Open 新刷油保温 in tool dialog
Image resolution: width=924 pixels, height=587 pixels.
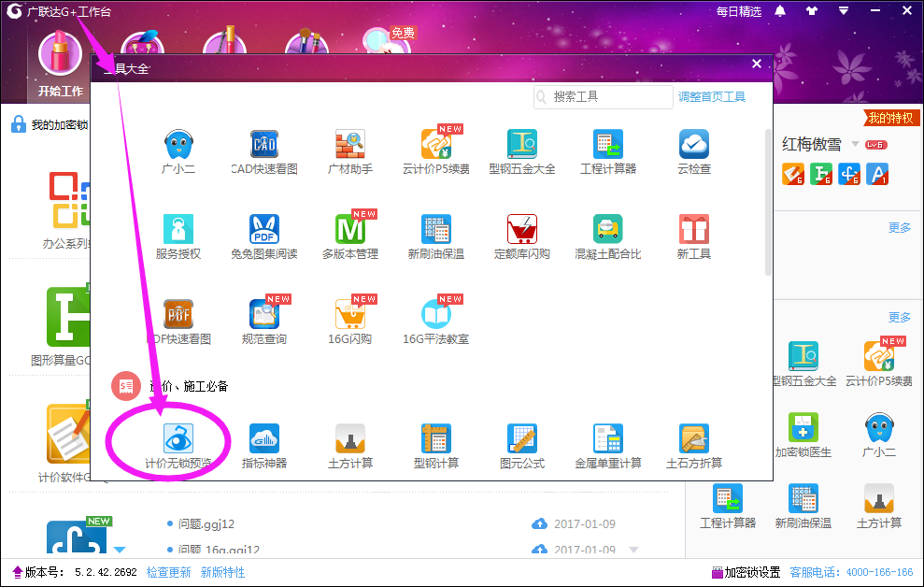436,236
